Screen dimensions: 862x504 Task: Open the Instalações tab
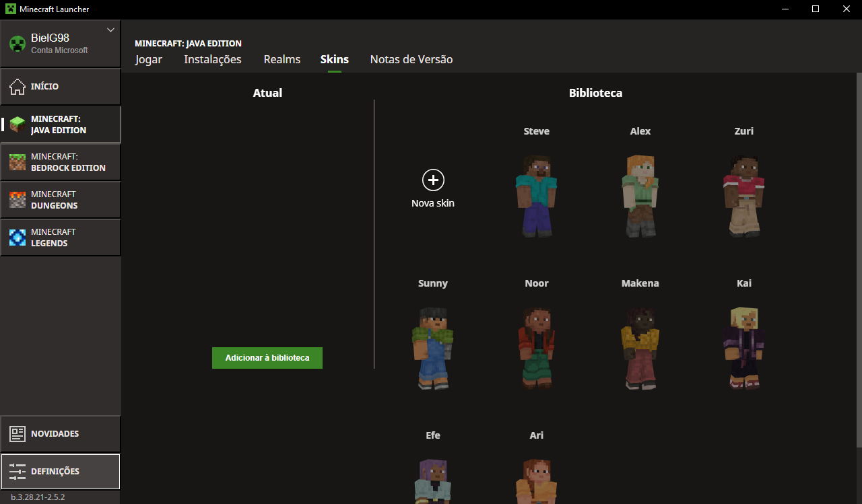tap(212, 59)
